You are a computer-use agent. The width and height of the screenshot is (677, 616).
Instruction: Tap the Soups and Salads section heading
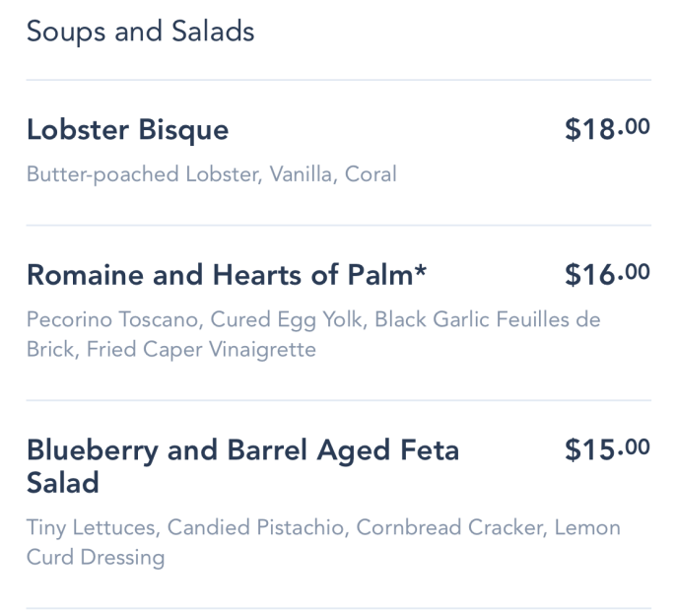coord(140,32)
